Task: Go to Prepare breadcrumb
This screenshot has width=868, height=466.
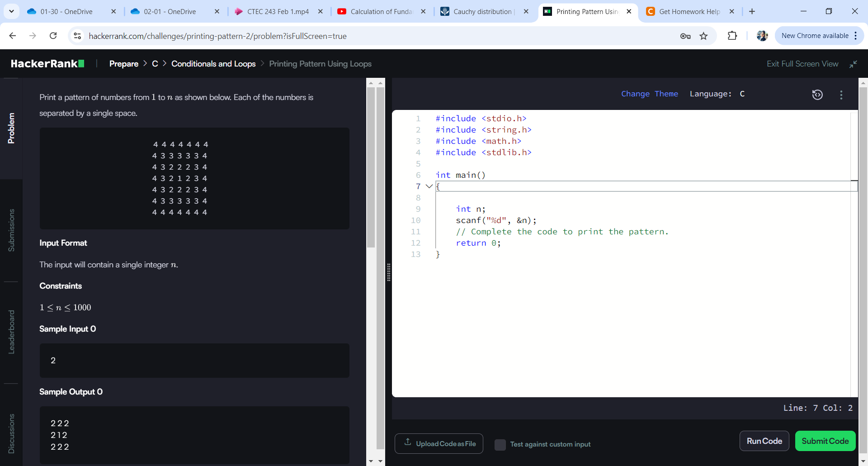Action: [124, 64]
